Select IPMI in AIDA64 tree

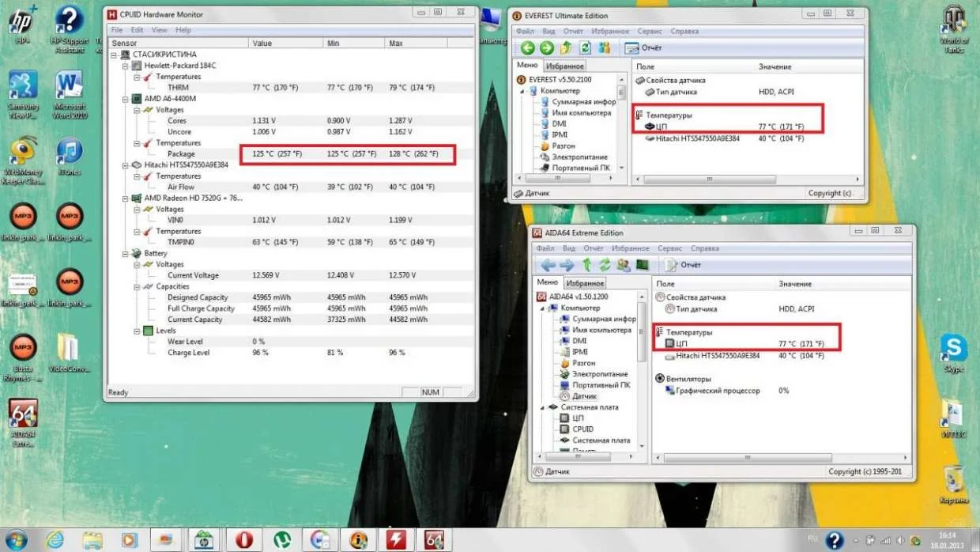click(x=580, y=352)
